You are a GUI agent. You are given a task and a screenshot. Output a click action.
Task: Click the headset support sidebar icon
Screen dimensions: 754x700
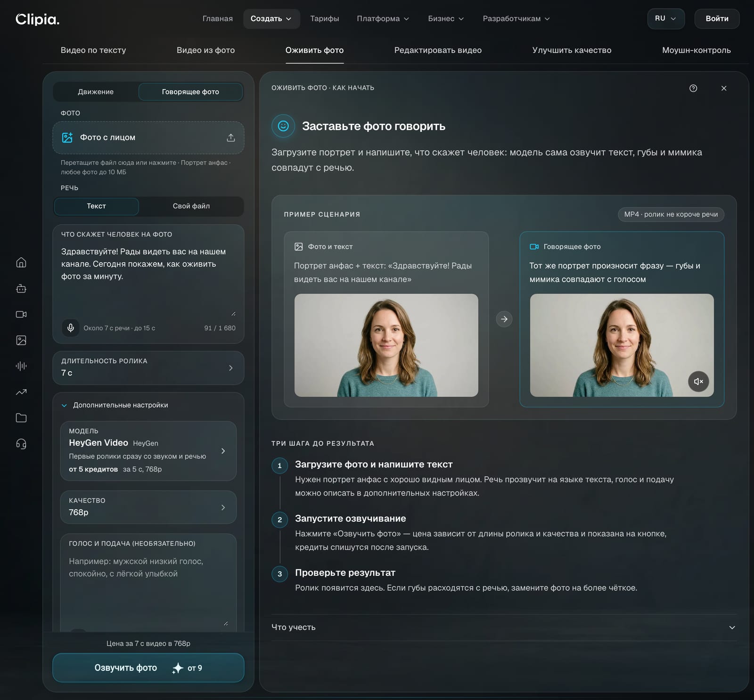pyautogui.click(x=21, y=444)
